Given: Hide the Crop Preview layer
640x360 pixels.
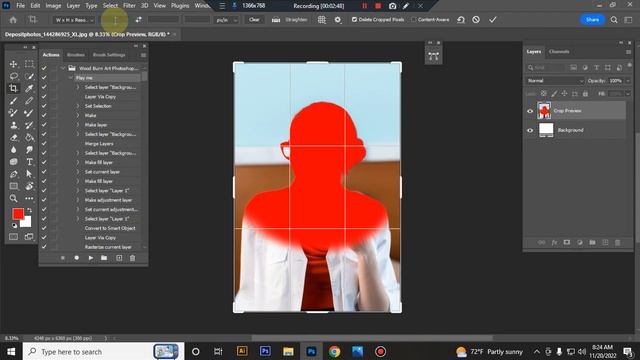Looking at the screenshot, I should (x=530, y=111).
